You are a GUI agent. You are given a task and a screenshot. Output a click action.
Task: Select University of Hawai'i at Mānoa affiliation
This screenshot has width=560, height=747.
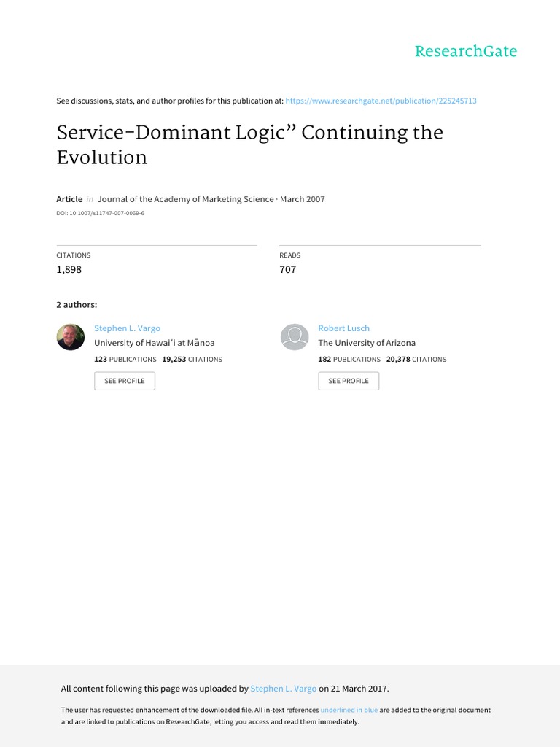click(x=155, y=343)
